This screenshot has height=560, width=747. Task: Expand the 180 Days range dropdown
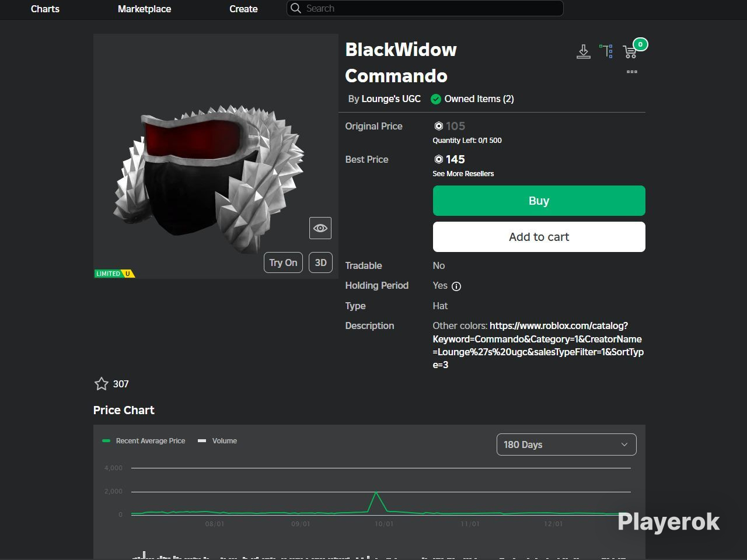(567, 444)
